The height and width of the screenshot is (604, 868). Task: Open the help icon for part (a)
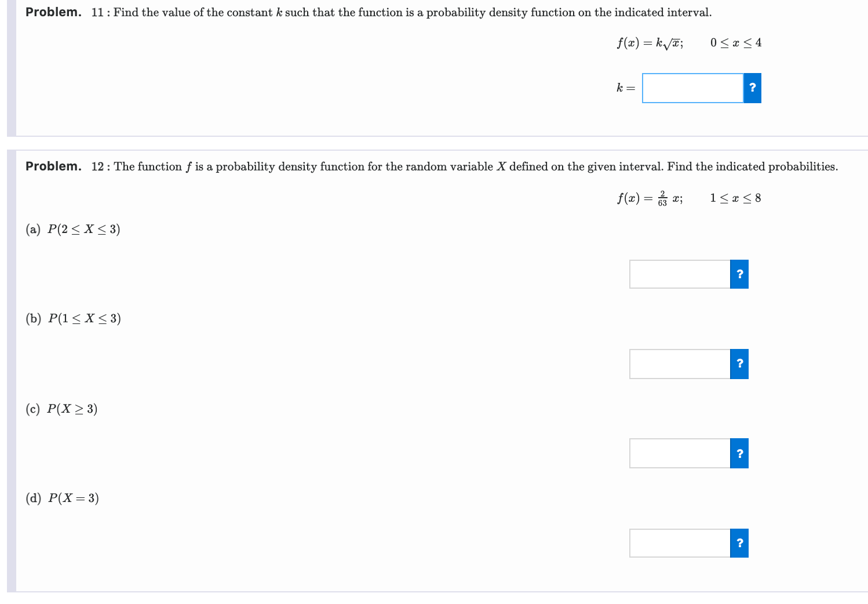pyautogui.click(x=739, y=274)
